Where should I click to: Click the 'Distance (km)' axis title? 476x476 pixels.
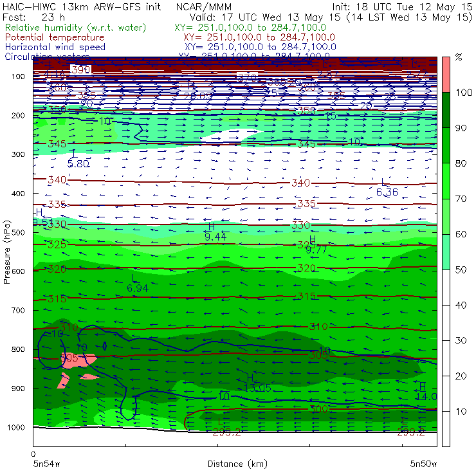[x=237, y=464]
